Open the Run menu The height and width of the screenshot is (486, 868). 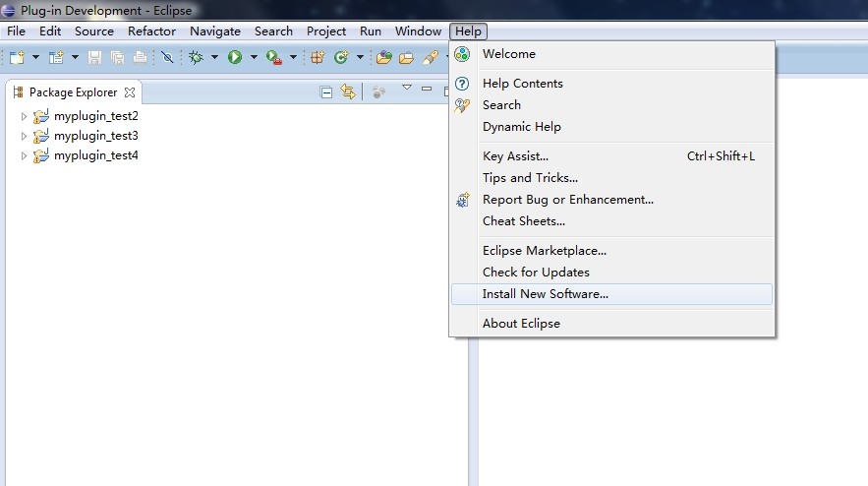pos(371,31)
